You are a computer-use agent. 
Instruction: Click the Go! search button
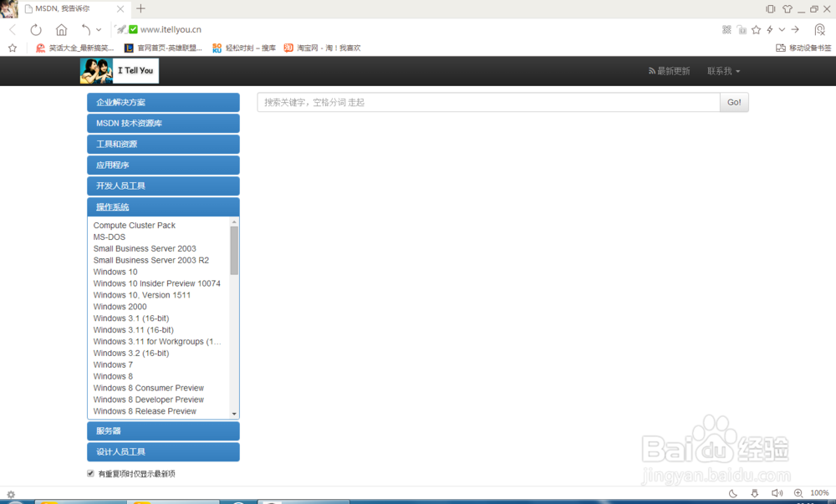pyautogui.click(x=734, y=102)
